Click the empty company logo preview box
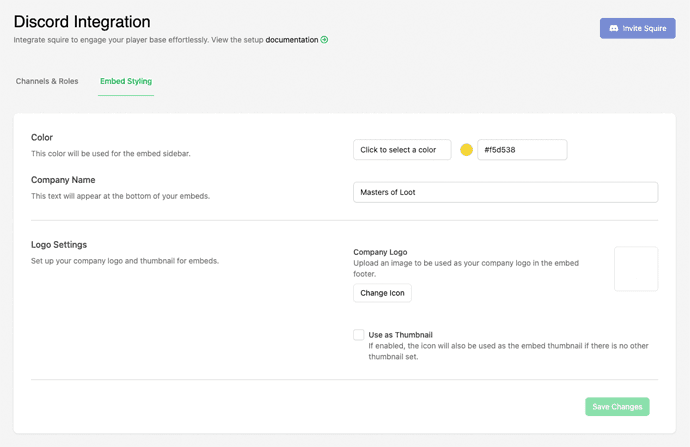This screenshot has height=447, width=690. click(x=635, y=269)
